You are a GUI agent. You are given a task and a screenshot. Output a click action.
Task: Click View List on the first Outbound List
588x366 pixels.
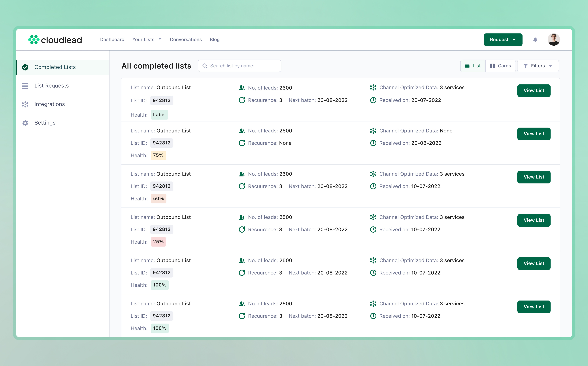(534, 91)
